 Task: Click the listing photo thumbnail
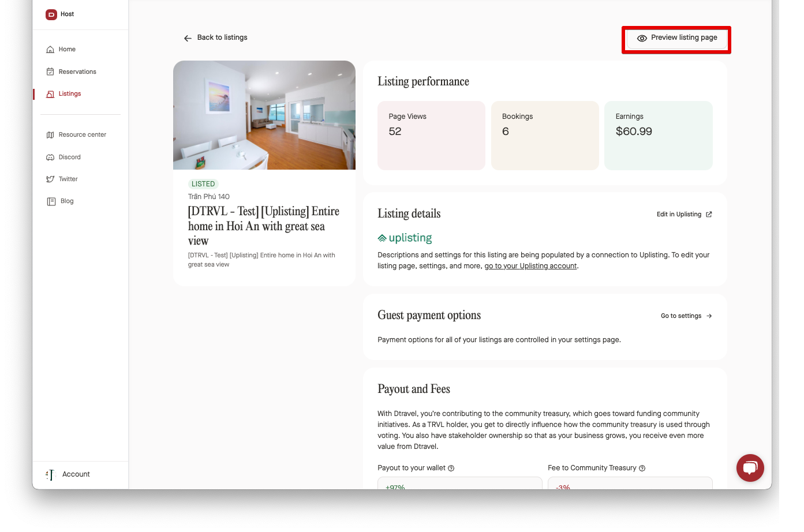click(x=264, y=115)
